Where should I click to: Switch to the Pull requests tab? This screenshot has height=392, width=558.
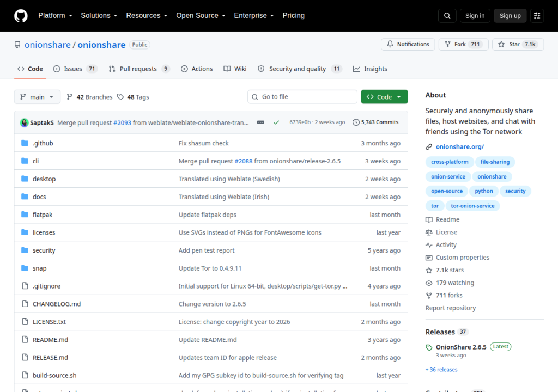(139, 69)
